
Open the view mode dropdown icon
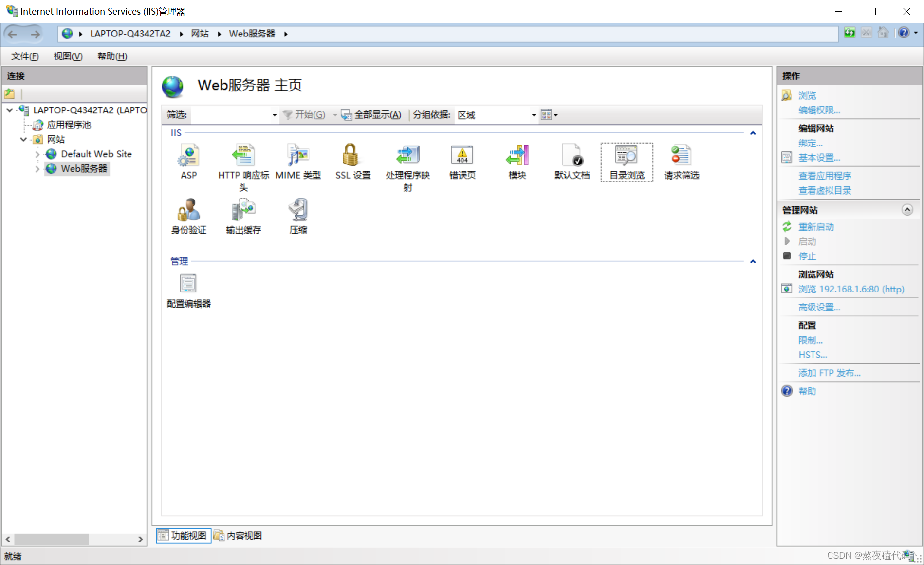coord(549,115)
